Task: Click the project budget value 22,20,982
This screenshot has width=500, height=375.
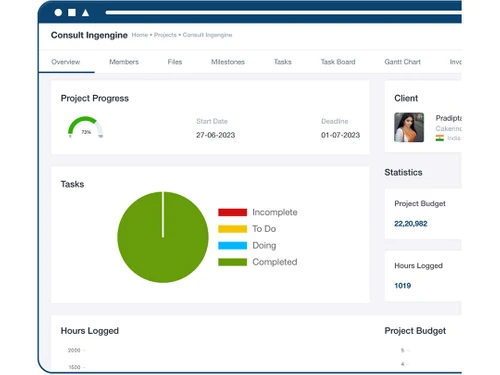Action: (411, 224)
